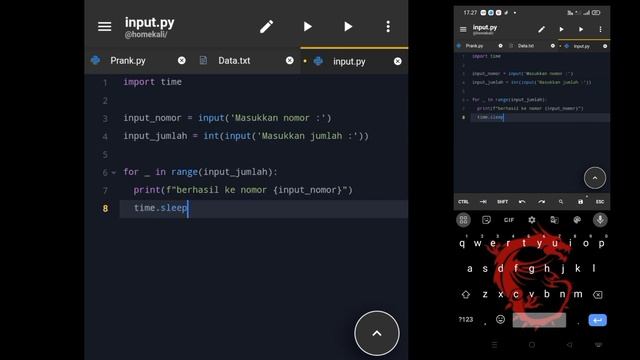Place cursor on 'input_nomor' line in enlarged editor
This screenshot has height=360, width=640.
[x=227, y=118]
